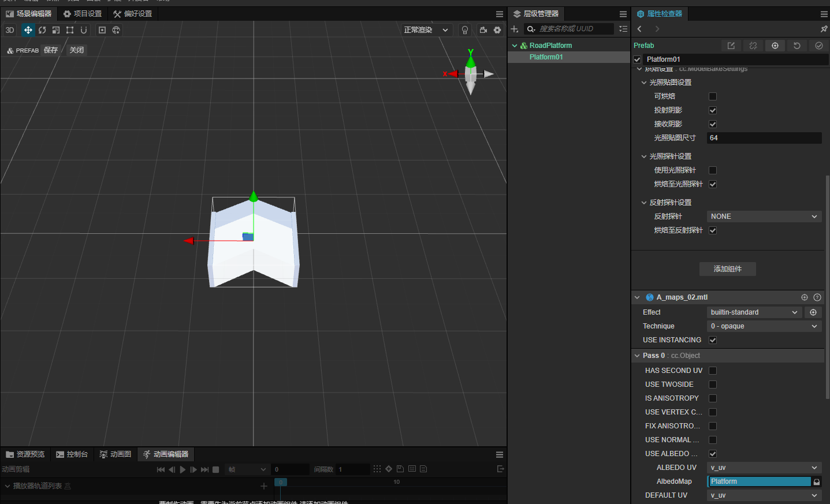Click the 关闭 prefab button
Screen dimensions: 830x504
click(77, 50)
